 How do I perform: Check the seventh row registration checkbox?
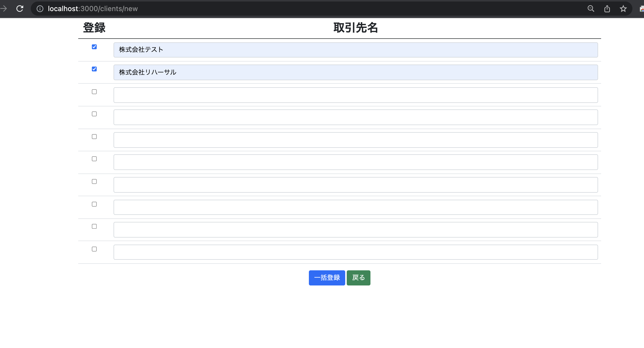pyautogui.click(x=94, y=182)
